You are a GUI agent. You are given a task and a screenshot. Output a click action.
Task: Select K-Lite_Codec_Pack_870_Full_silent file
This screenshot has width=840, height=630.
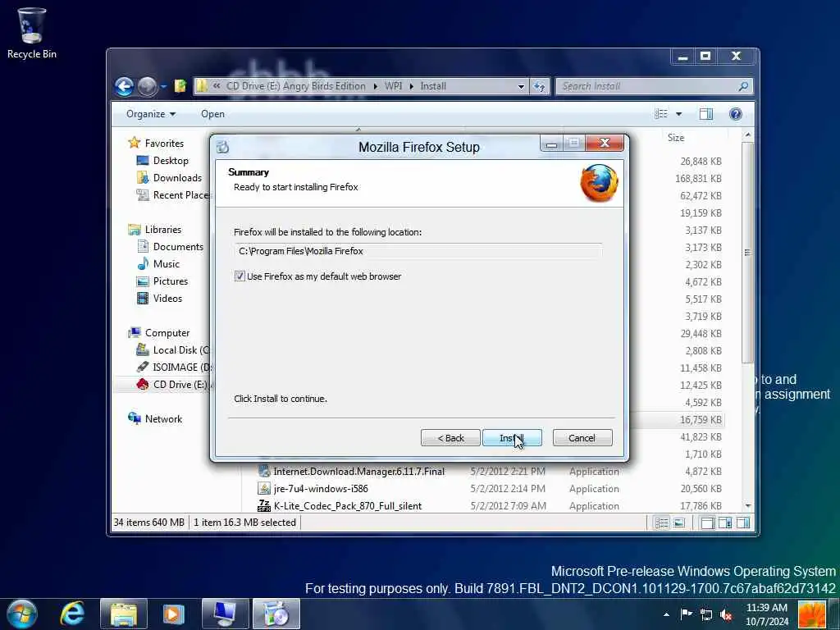click(347, 505)
